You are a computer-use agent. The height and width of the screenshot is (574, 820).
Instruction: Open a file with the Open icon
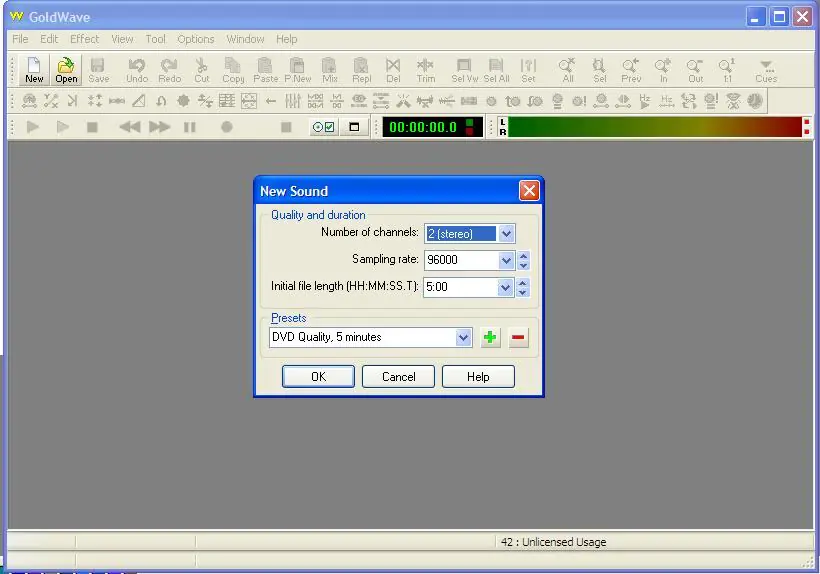[x=66, y=70]
